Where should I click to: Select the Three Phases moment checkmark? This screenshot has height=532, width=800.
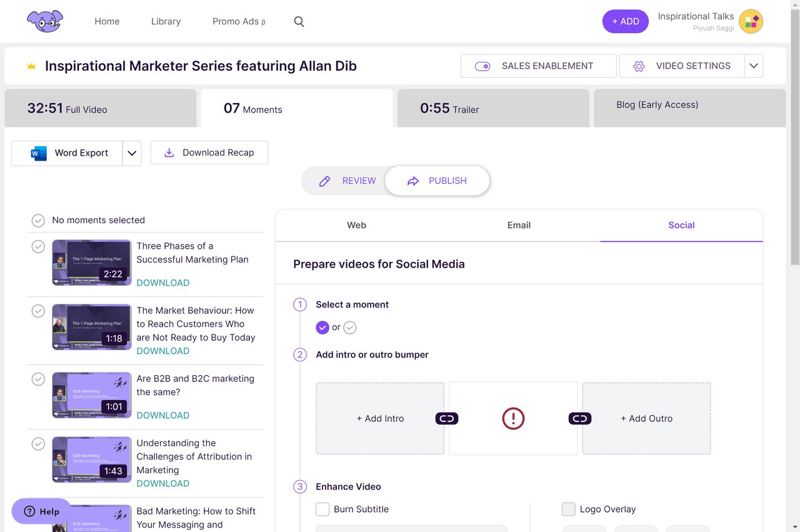point(38,247)
